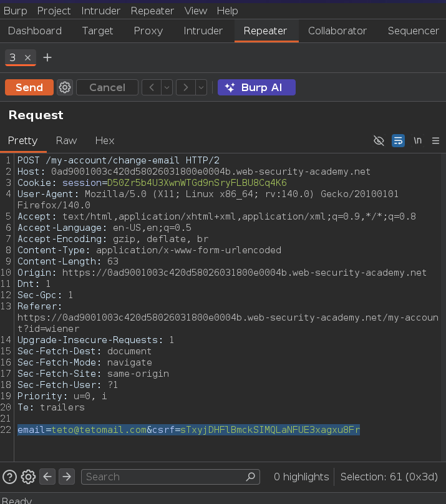Click the Cancel button
Screen dimensions: 446x504
point(107,87)
